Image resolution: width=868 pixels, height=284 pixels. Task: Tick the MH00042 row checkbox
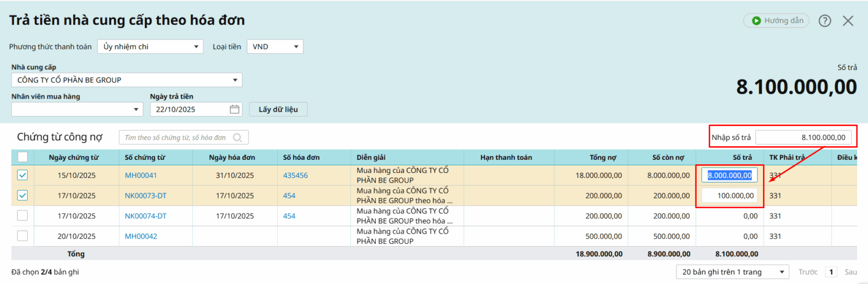coord(22,236)
